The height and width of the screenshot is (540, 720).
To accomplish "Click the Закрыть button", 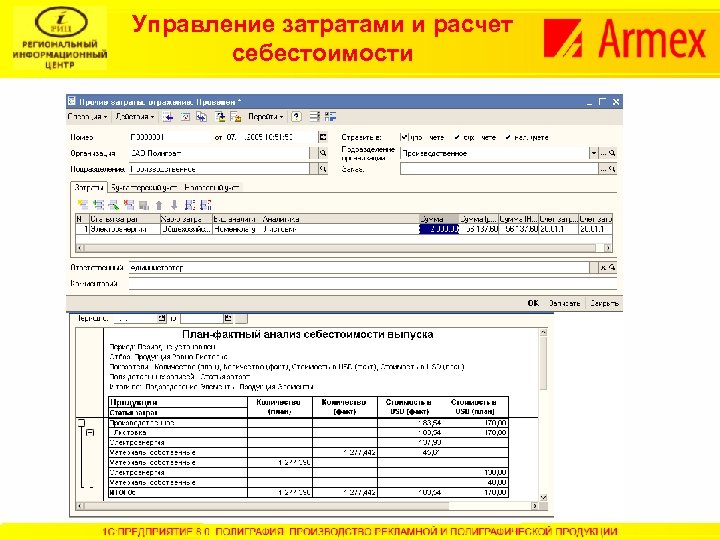I will (x=604, y=303).
